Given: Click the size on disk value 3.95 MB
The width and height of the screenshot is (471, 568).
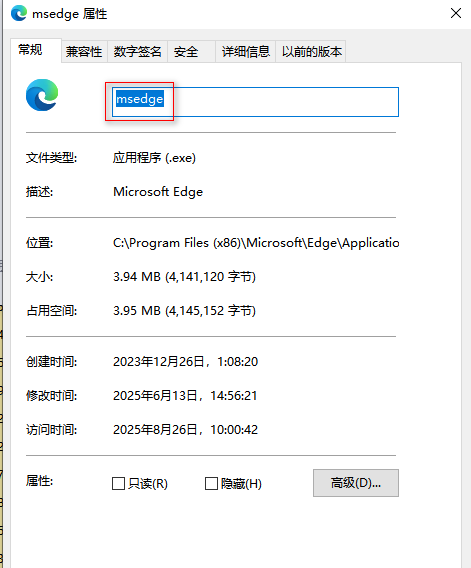Looking at the screenshot, I should [x=184, y=311].
